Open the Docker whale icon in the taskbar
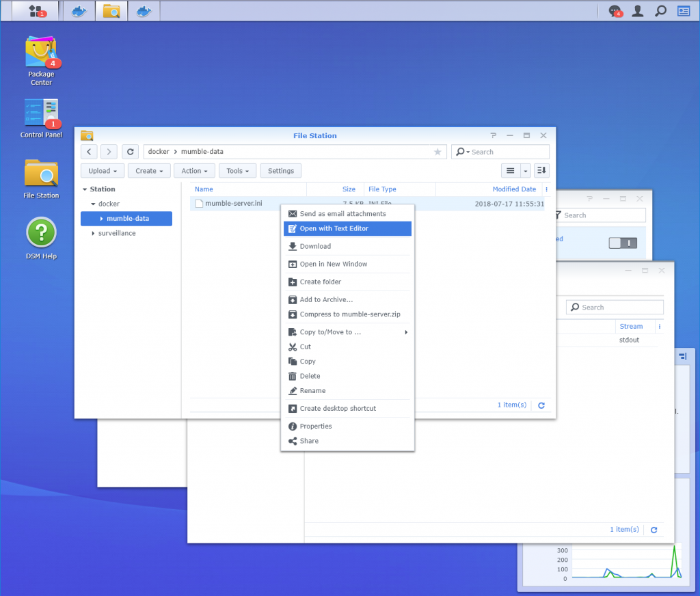Screen dimensions: 700x596 point(78,11)
